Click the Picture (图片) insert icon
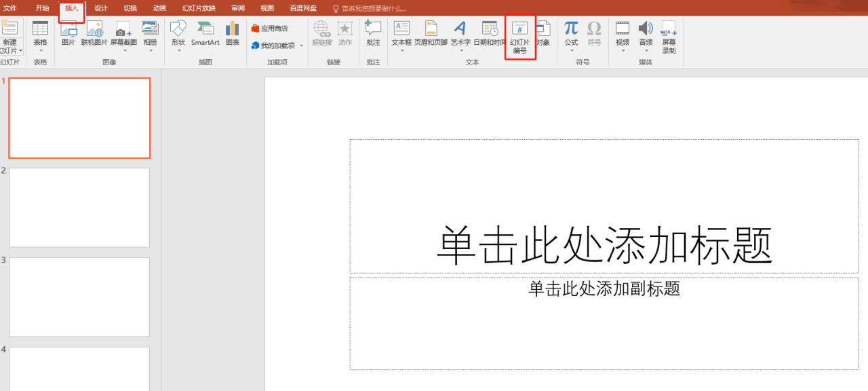Viewport: 868px width, 391px height. pyautogui.click(x=68, y=29)
